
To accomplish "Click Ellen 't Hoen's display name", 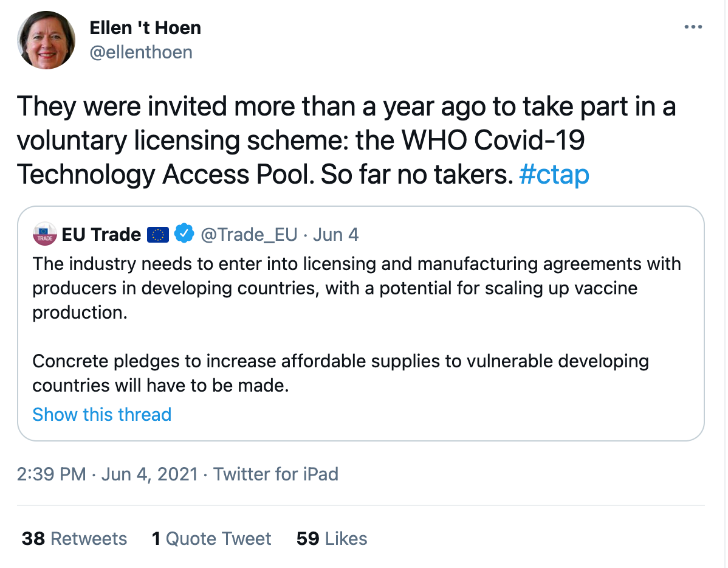I will pos(145,27).
